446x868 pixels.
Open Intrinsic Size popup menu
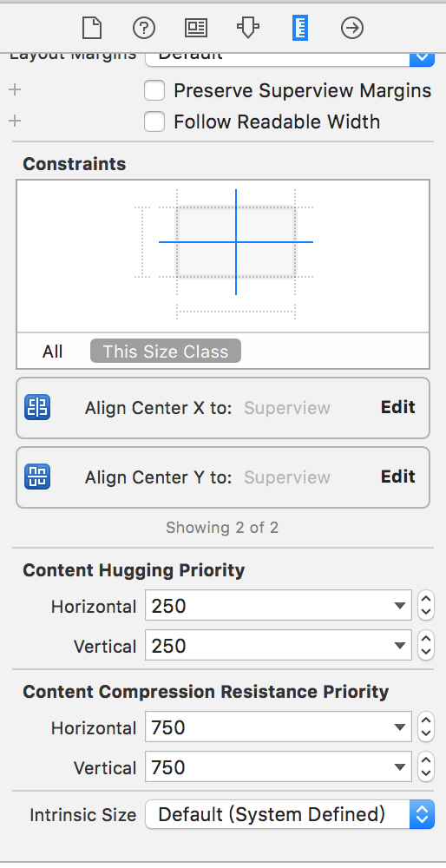pyautogui.click(x=290, y=815)
